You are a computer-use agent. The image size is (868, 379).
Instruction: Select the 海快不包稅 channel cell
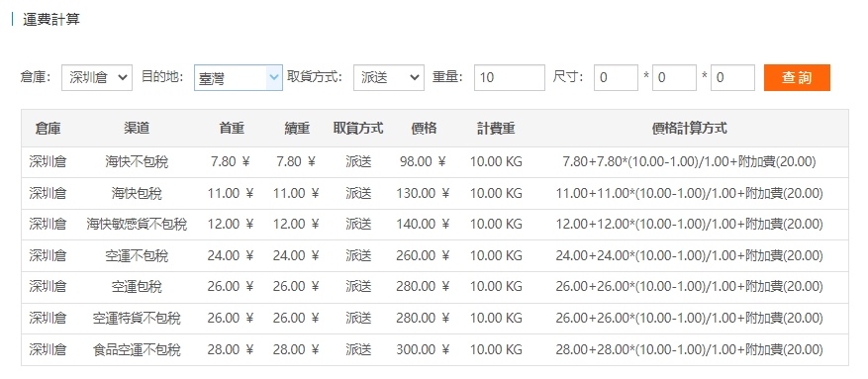pyautogui.click(x=137, y=162)
